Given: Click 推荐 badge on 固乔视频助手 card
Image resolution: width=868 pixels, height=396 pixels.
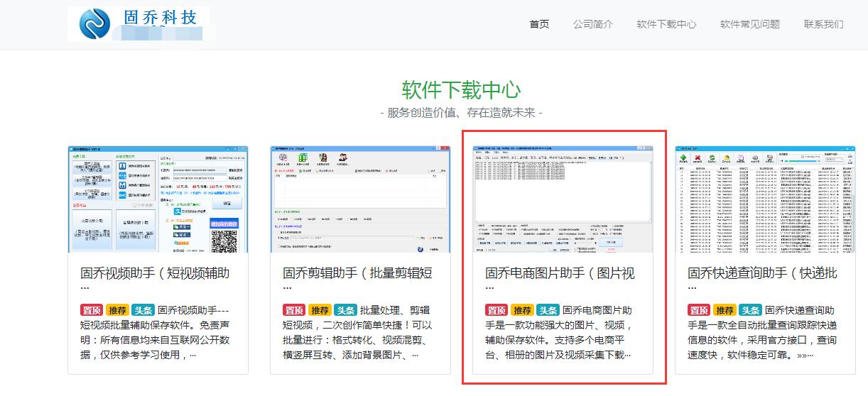Looking at the screenshot, I should pyautogui.click(x=117, y=310).
